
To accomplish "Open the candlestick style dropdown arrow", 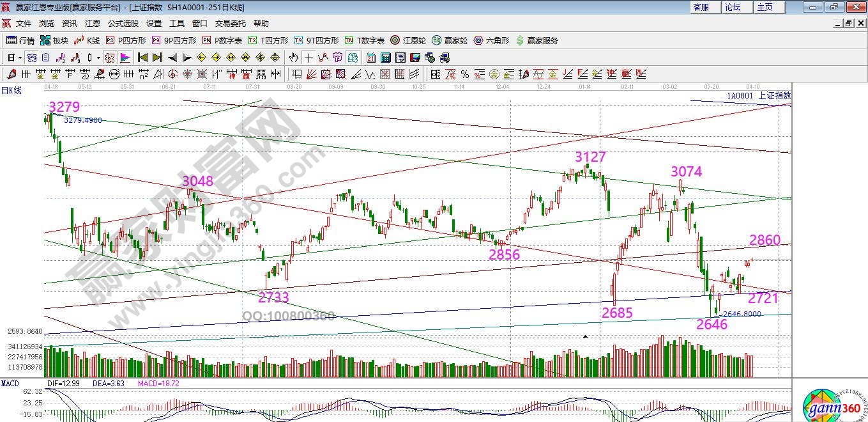I will click(98, 58).
